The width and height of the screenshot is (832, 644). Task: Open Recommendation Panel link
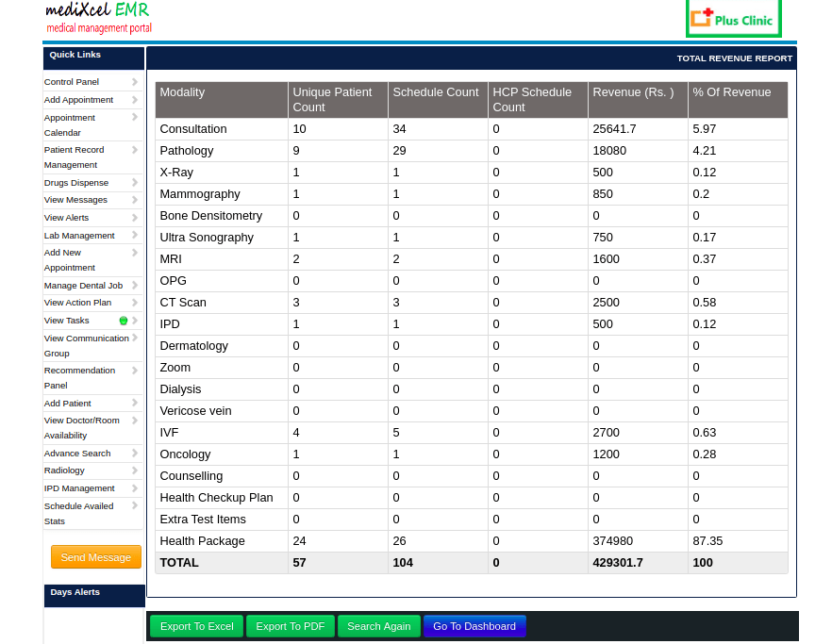tap(79, 378)
